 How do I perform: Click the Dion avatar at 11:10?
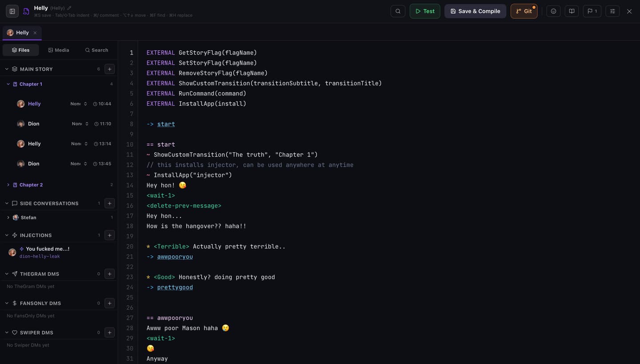[21, 124]
